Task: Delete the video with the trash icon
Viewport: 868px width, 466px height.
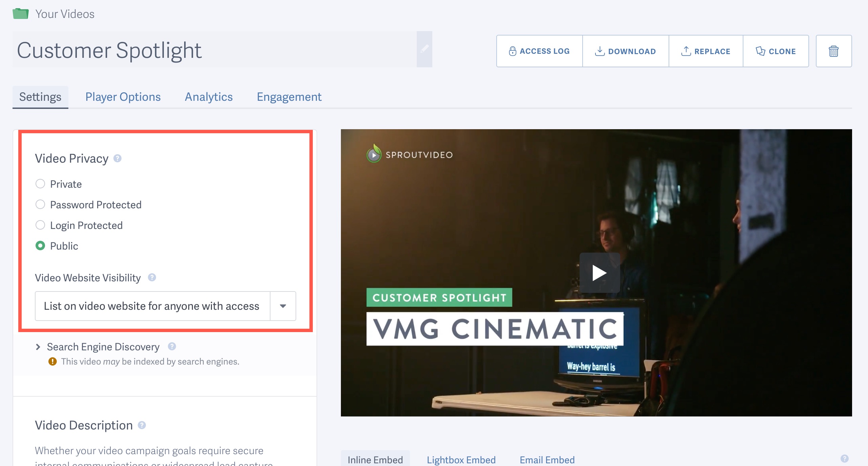Action: click(833, 51)
